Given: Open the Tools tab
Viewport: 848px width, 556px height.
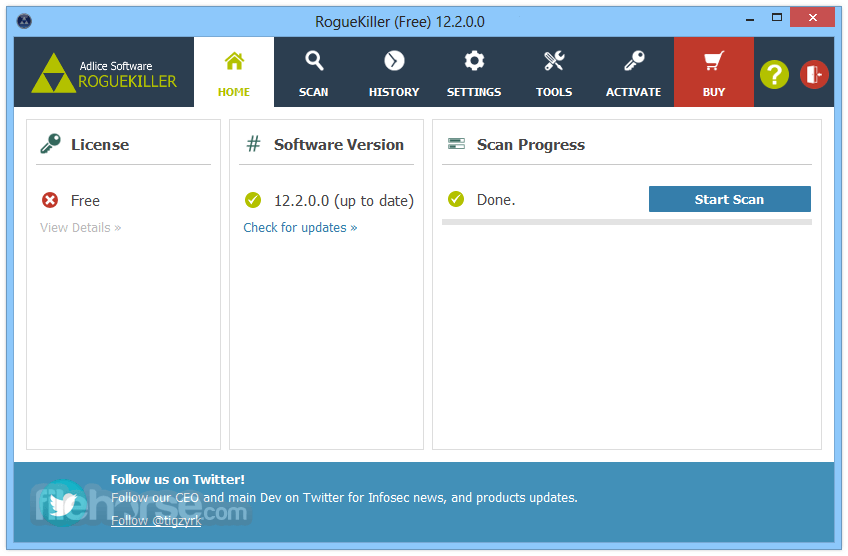Looking at the screenshot, I should coord(554,72).
